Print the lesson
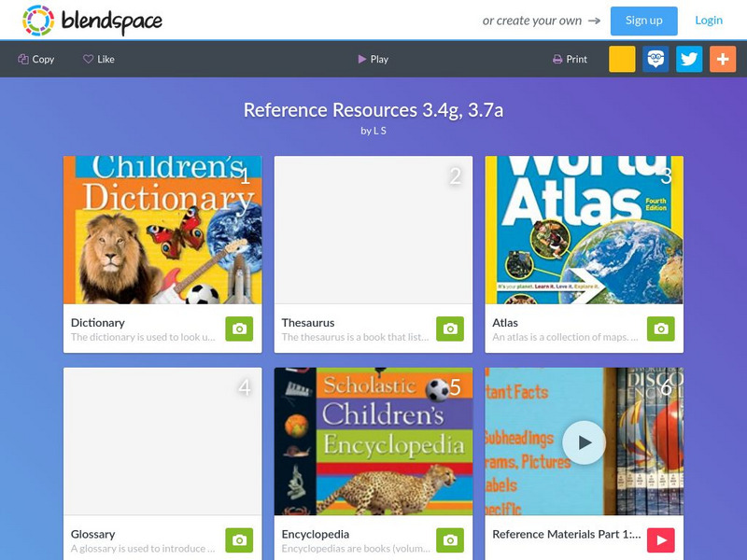The image size is (747, 560). [x=570, y=59]
